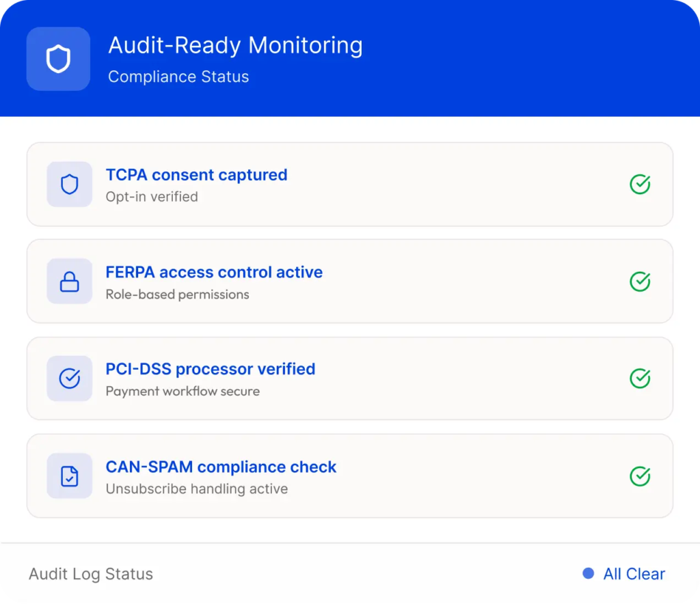This screenshot has width=700, height=604.
Task: Click the Opt-in verified description
Action: (152, 197)
